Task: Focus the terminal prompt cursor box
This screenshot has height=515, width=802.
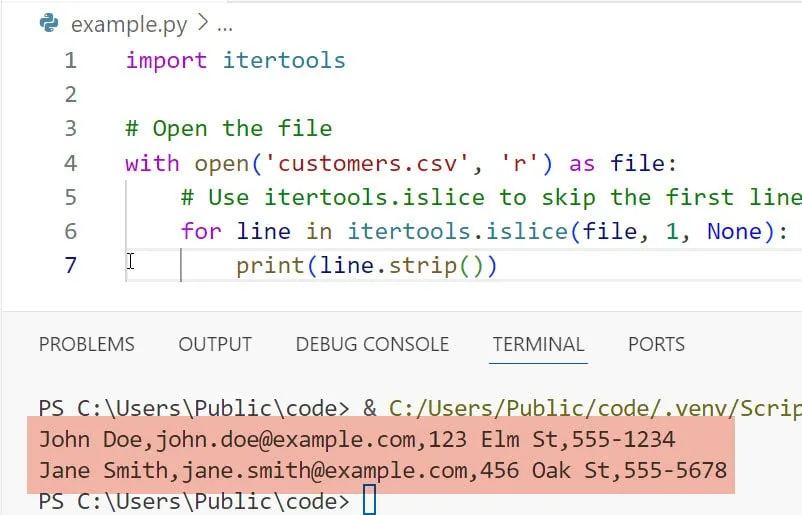Action: (369, 500)
